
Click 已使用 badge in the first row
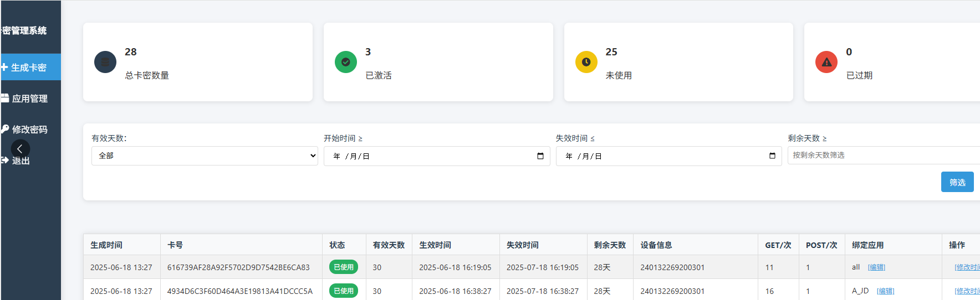pyautogui.click(x=344, y=267)
